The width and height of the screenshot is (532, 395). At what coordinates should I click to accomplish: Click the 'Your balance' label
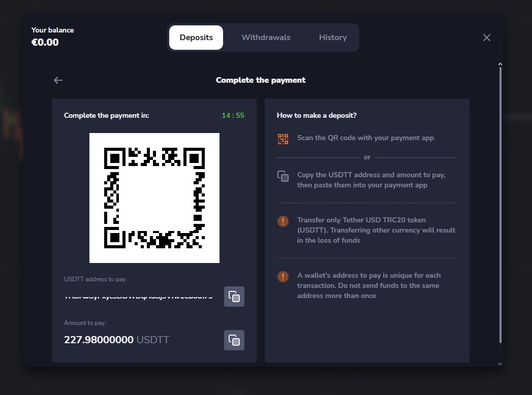[x=52, y=30]
